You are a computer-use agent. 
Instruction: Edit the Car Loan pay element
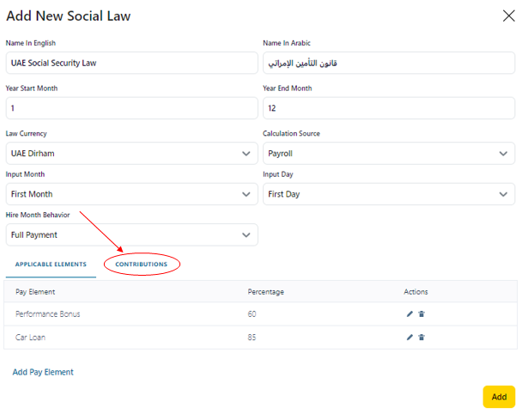point(410,338)
